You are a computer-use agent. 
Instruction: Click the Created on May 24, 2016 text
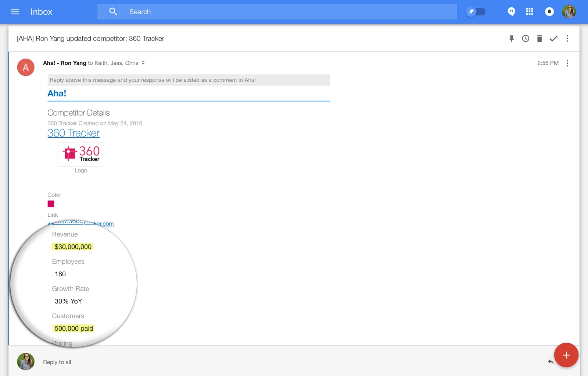pos(110,123)
